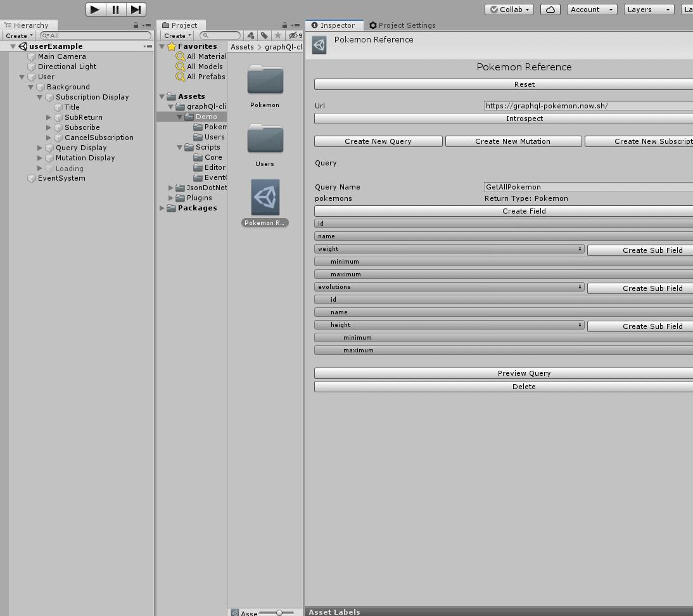
Task: Click the Url input field
Action: pos(588,106)
